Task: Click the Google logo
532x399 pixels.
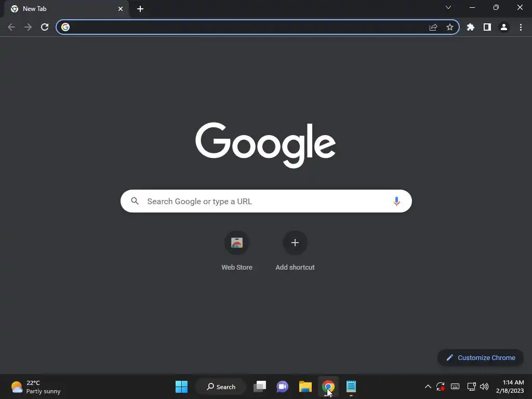Action: [265, 145]
